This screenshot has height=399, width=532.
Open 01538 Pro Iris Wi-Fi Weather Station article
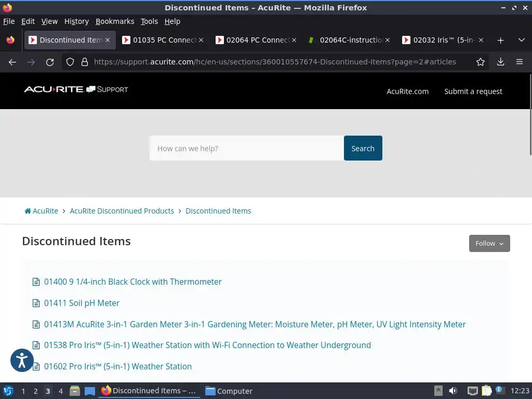tap(207, 345)
